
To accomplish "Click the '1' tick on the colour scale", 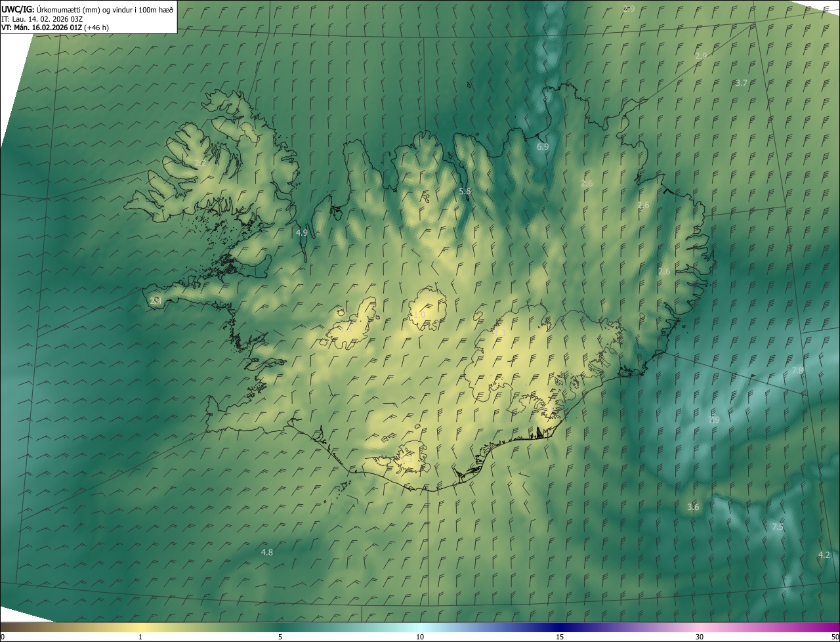I will (140, 637).
